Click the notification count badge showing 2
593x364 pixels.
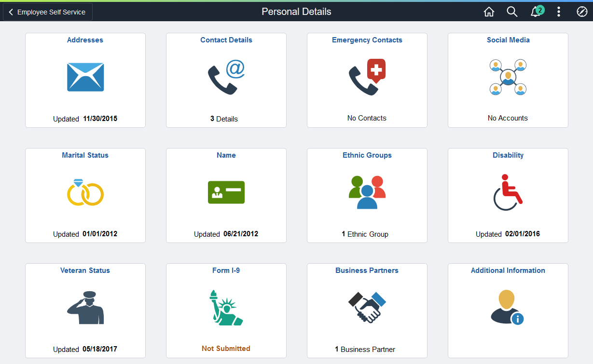click(540, 10)
